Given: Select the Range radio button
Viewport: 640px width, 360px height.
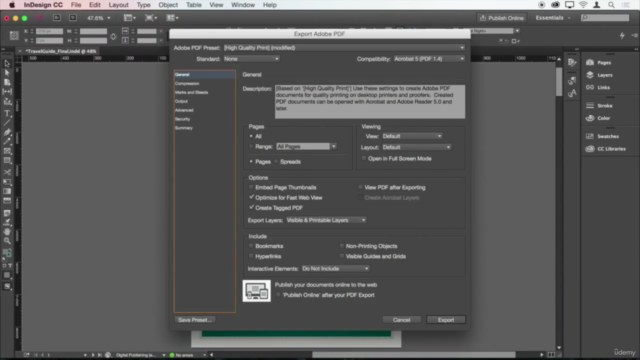Looking at the screenshot, I should click(251, 147).
